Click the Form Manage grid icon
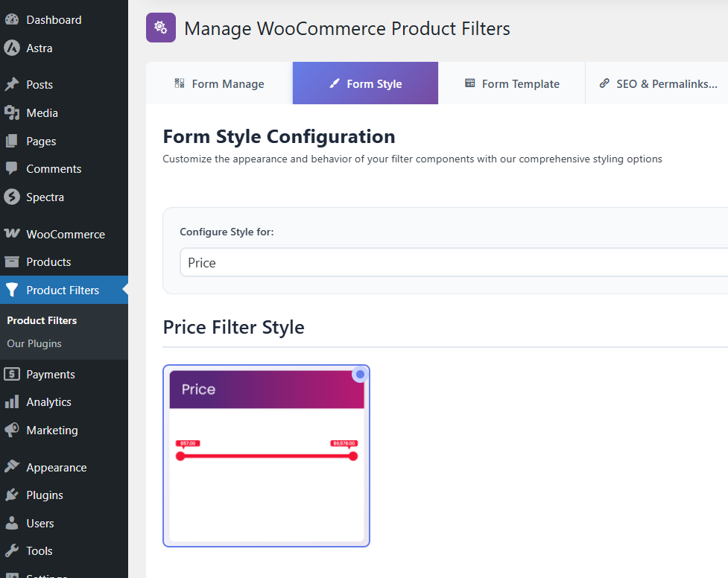Screen dimensions: 728x578 (180, 83)
